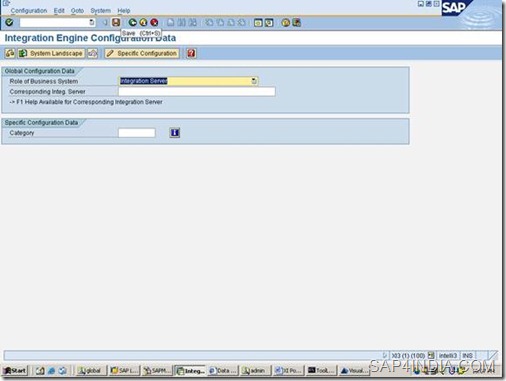Click the System Landscape button
The width and height of the screenshot is (506, 381).
[51, 53]
